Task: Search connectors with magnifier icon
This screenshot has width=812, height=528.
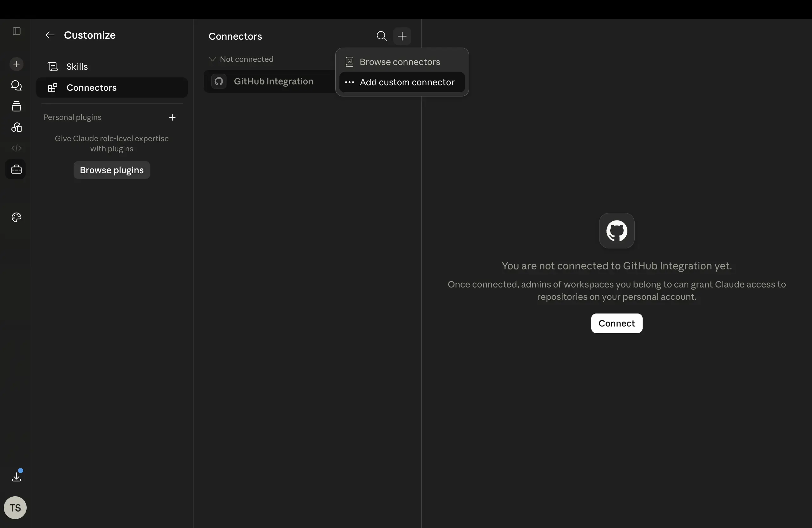Action: pyautogui.click(x=382, y=36)
